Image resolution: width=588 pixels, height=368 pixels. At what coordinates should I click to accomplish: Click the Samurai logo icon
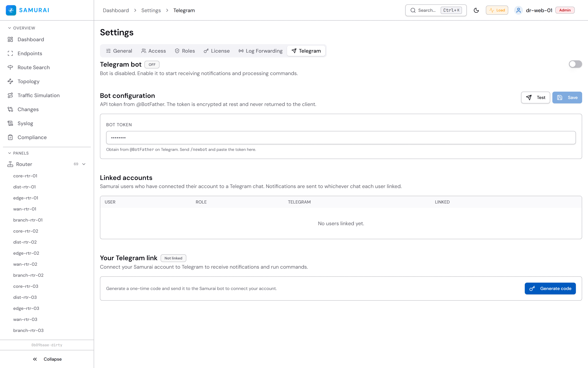coord(11,10)
